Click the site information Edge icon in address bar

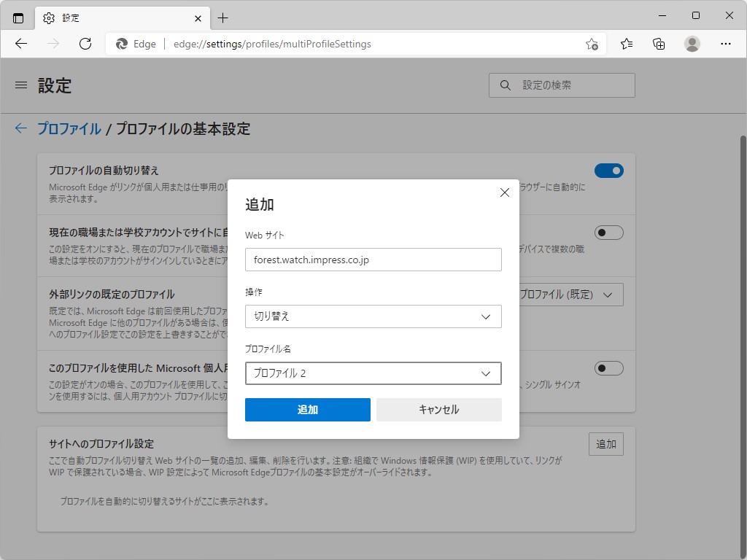point(121,44)
